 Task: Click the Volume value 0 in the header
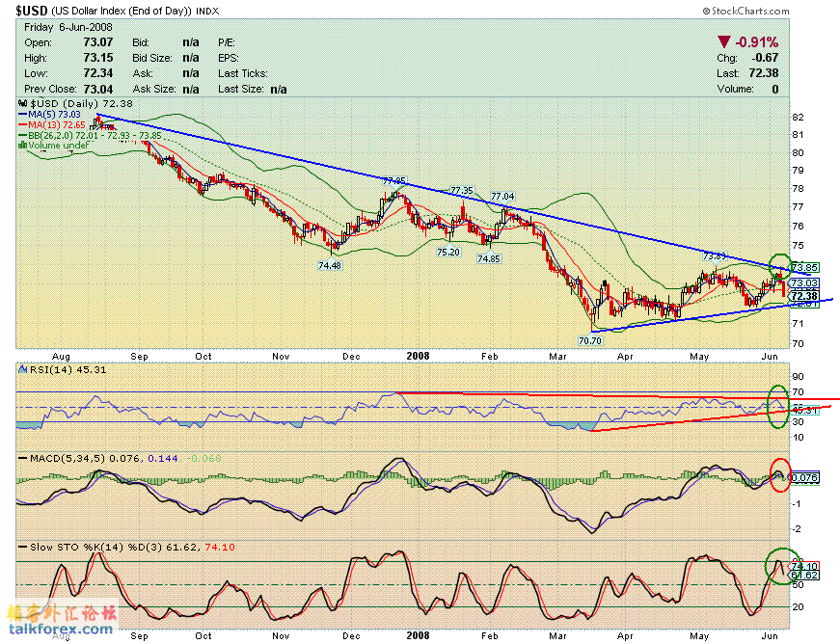pyautogui.click(x=775, y=89)
